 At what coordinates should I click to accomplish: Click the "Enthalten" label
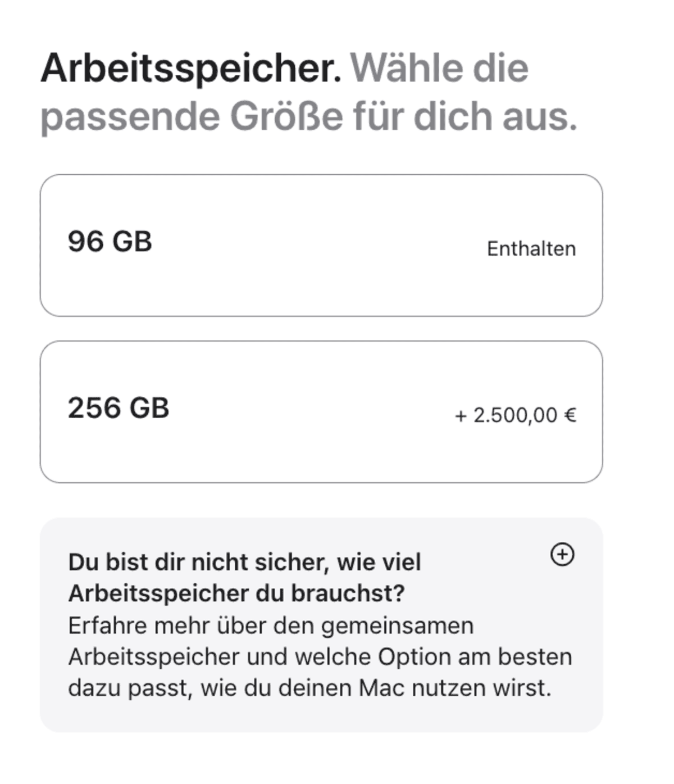tap(531, 248)
